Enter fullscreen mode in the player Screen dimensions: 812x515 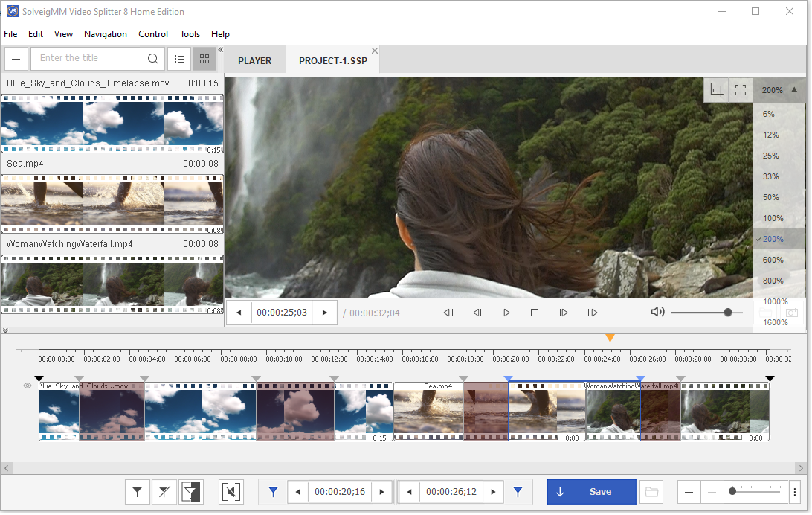point(741,90)
